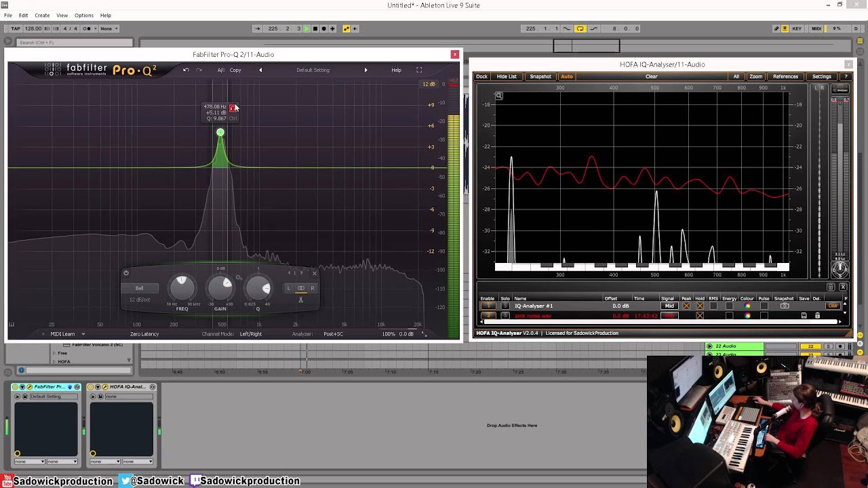Bypass the selected EQ band power icon
The image size is (868, 488).
click(125, 273)
